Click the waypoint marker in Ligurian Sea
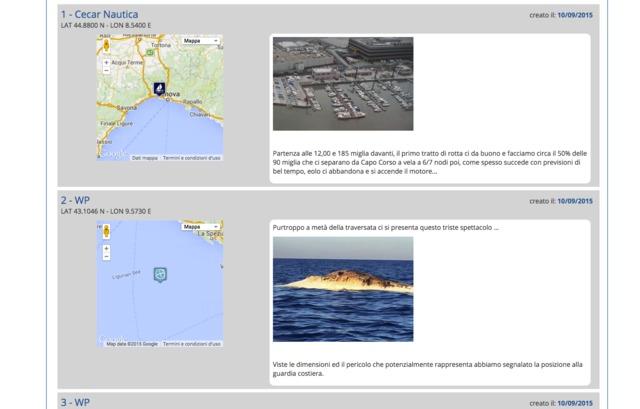 [159, 274]
